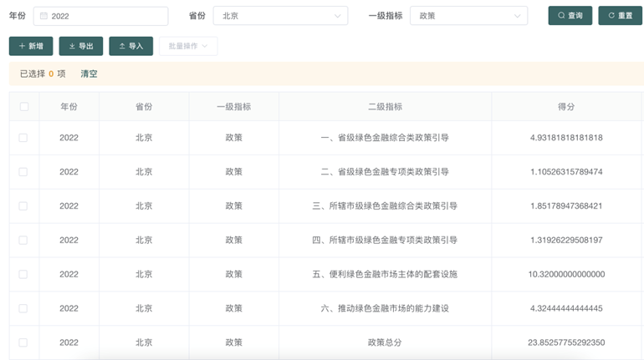This screenshot has height=360, width=644.
Task: Click score 1.85178947368421
Action: pyautogui.click(x=566, y=205)
